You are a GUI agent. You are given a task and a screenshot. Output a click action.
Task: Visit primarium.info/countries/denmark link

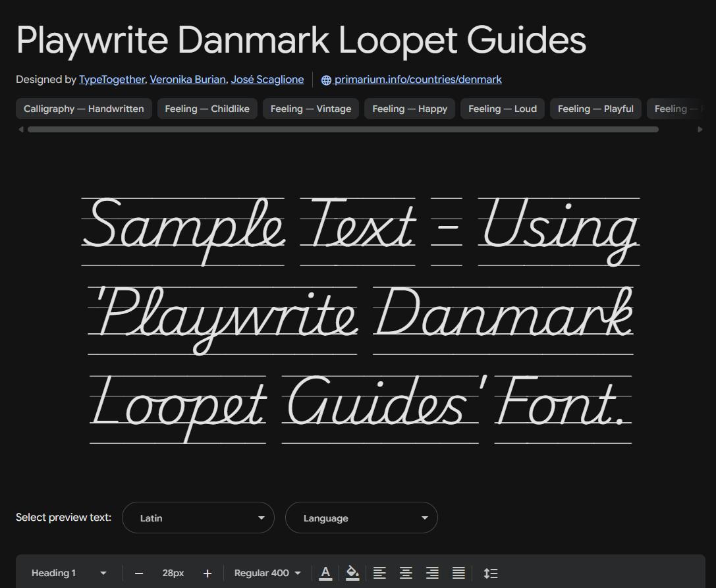[x=418, y=80]
